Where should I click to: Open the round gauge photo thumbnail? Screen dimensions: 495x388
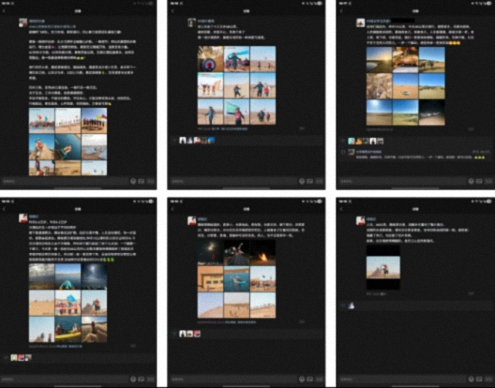point(210,59)
